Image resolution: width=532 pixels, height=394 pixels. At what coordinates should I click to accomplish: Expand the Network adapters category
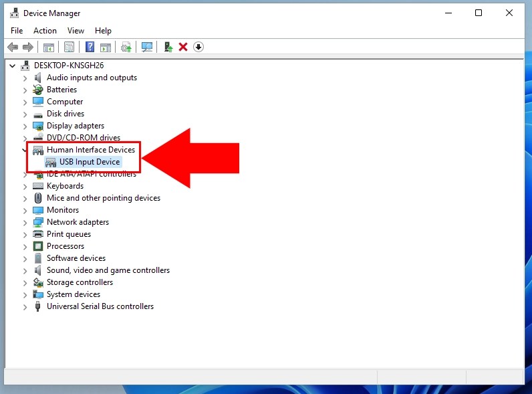25,223
